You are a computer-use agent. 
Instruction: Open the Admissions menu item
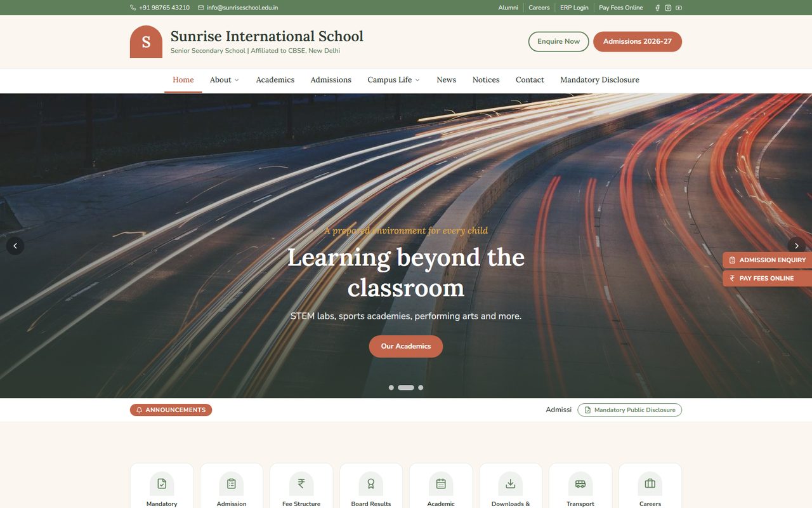(331, 80)
